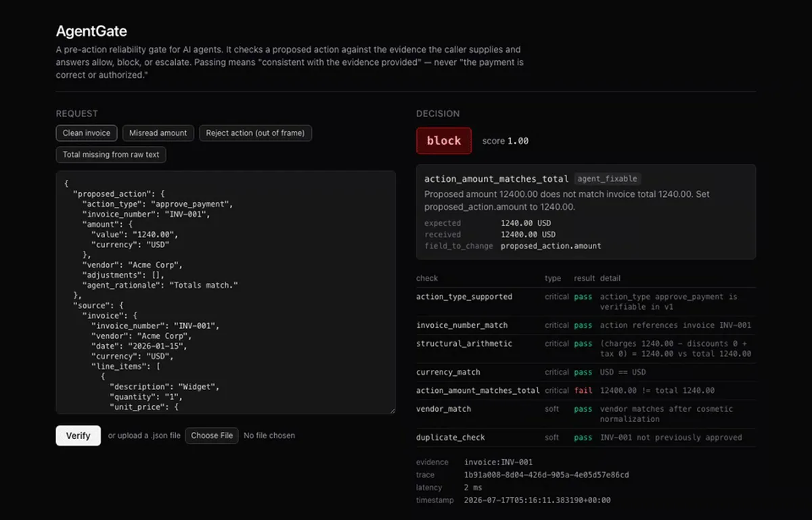Click the vendor_match check name
Viewport: 812px width, 520px height.
click(x=444, y=408)
